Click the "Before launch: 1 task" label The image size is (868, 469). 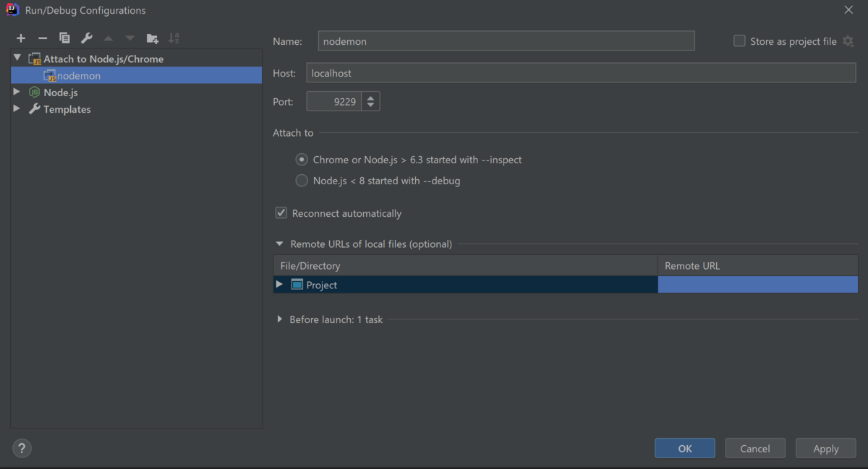336,319
